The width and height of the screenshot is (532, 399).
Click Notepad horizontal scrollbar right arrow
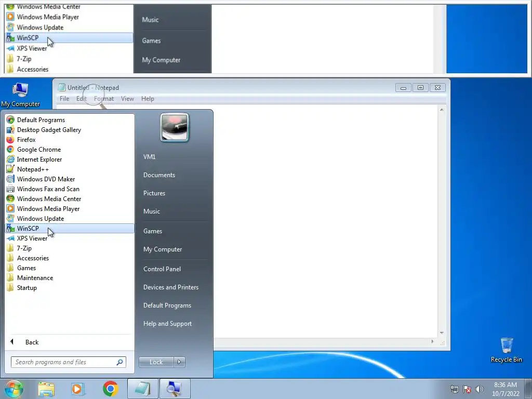click(432, 341)
